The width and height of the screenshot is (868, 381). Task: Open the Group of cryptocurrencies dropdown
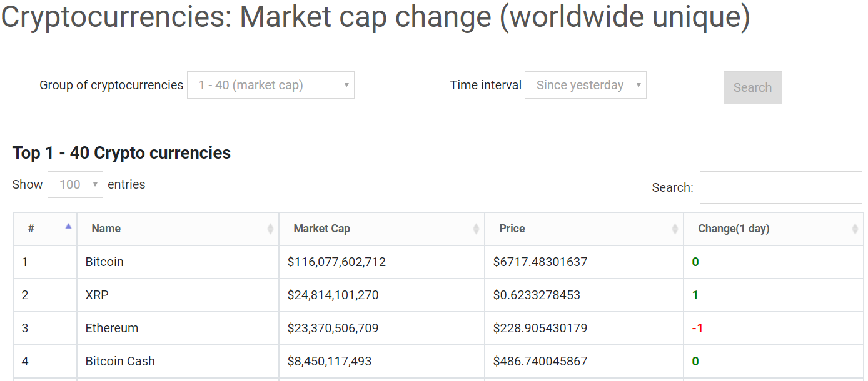point(270,85)
